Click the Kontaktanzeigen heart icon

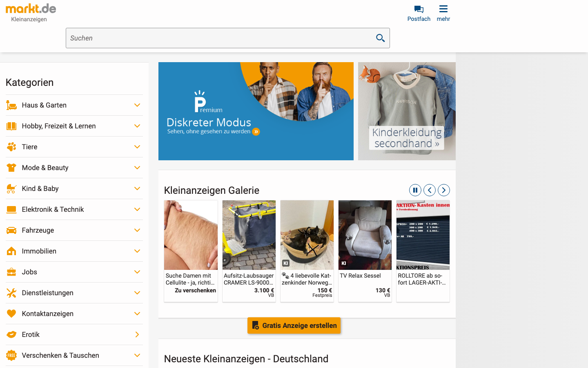(11, 314)
